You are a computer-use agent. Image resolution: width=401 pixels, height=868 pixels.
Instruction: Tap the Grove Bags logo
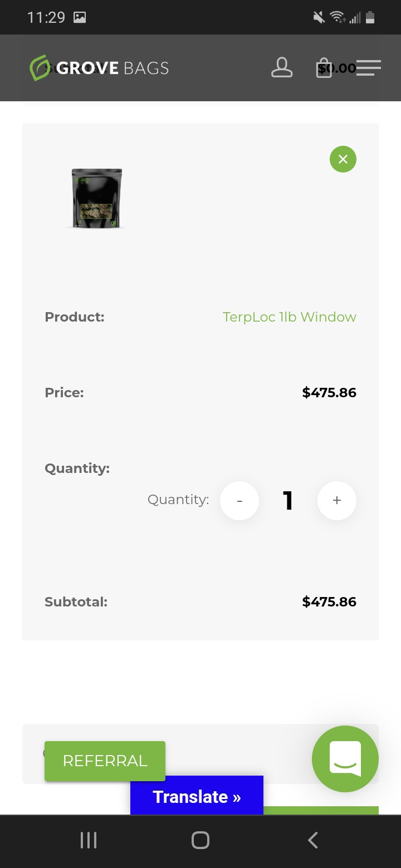click(x=99, y=68)
